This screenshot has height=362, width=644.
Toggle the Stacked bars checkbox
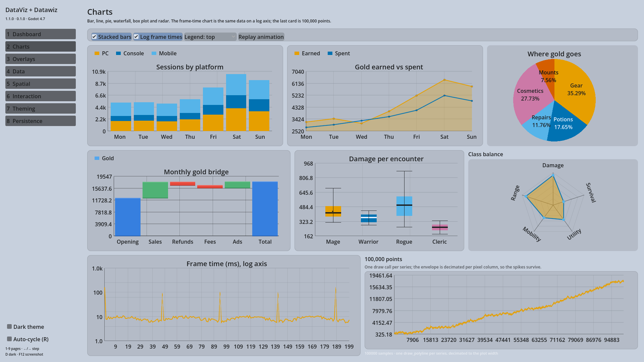coord(111,37)
